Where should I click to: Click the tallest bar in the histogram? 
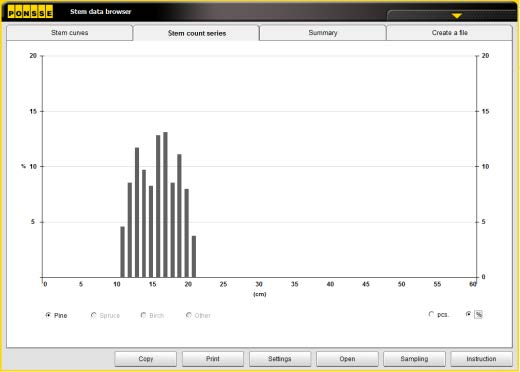tap(165, 205)
